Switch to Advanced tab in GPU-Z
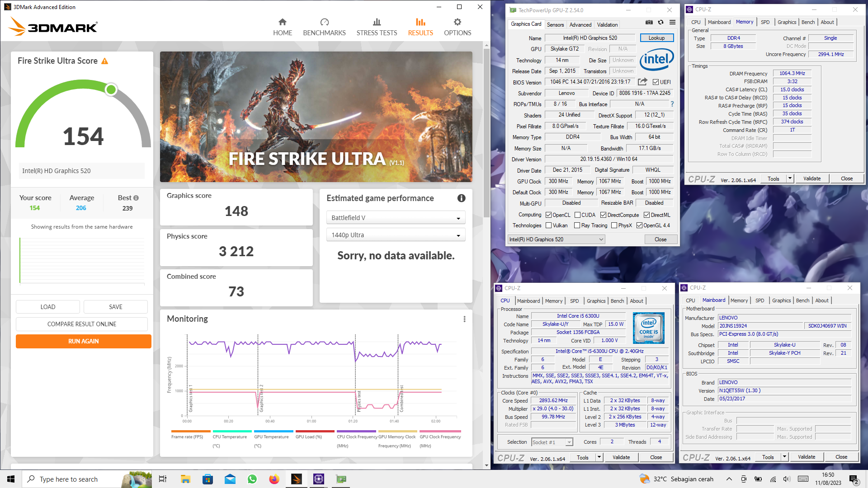Screen dimensions: 868x488 [x=580, y=25]
